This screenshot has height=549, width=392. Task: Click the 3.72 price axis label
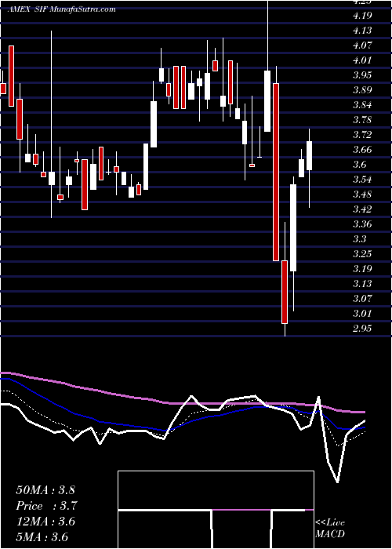click(362, 135)
